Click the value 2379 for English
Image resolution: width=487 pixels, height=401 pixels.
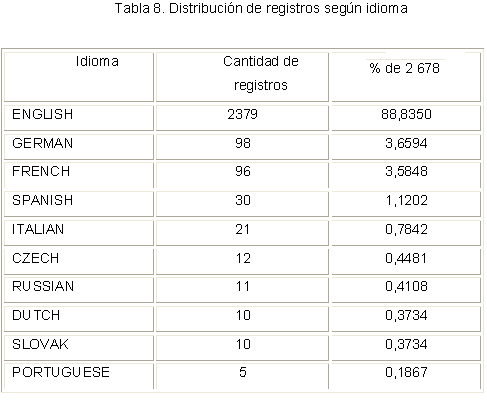coord(242,114)
